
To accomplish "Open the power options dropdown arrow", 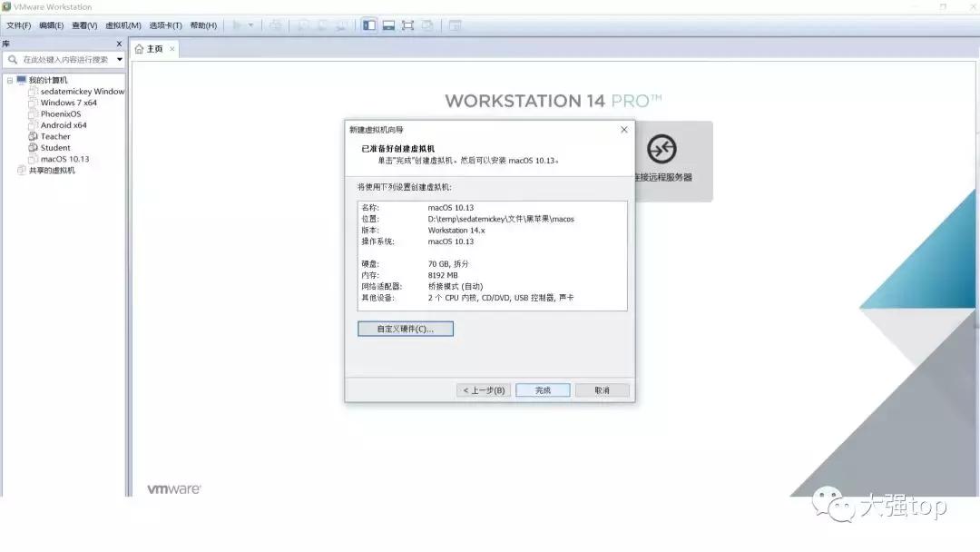I will pos(249,25).
